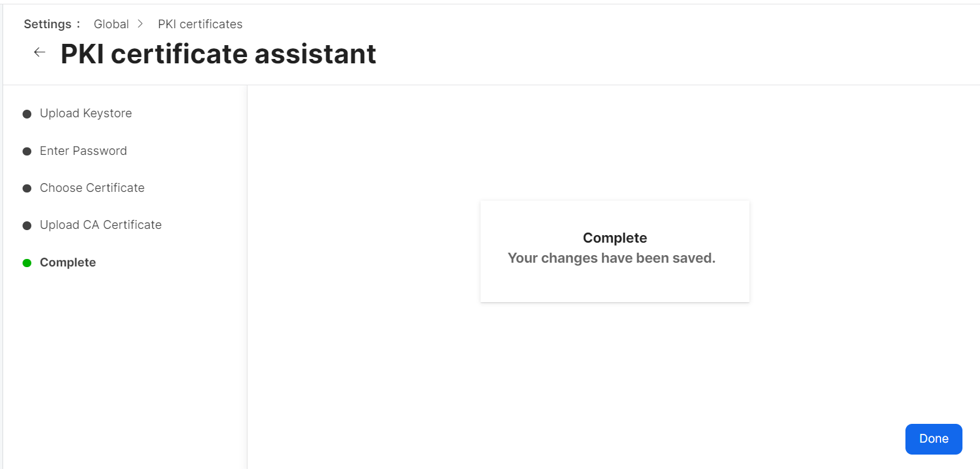Select the Enter Password step
The height and width of the screenshot is (469, 980).
point(83,150)
